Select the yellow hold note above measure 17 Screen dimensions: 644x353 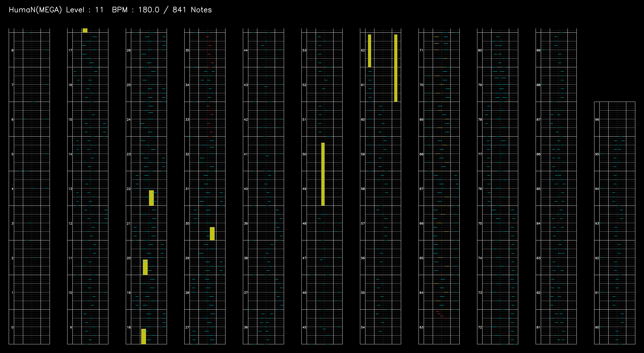coord(85,31)
